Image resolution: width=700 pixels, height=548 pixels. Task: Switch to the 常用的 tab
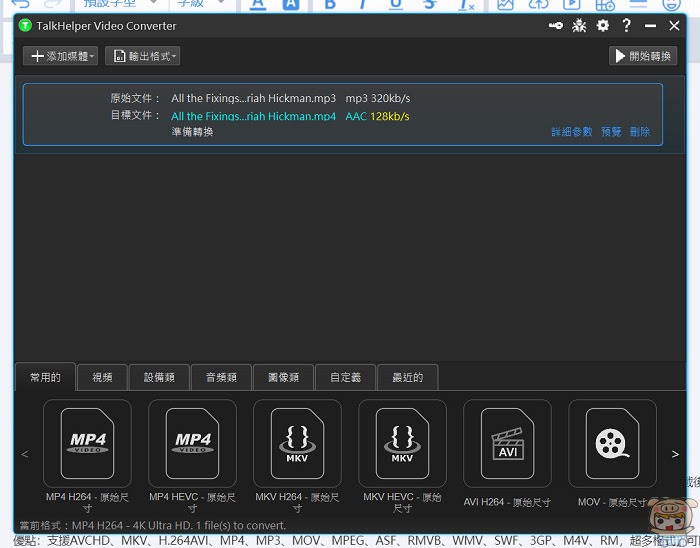click(45, 377)
